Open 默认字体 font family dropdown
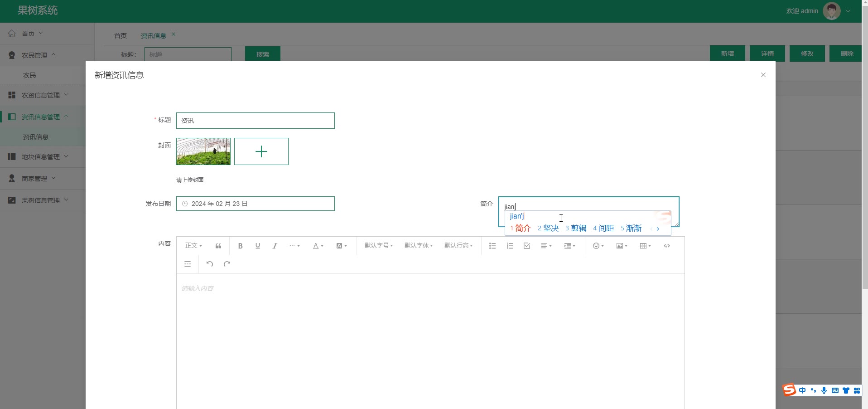The height and width of the screenshot is (409, 868). pos(419,246)
